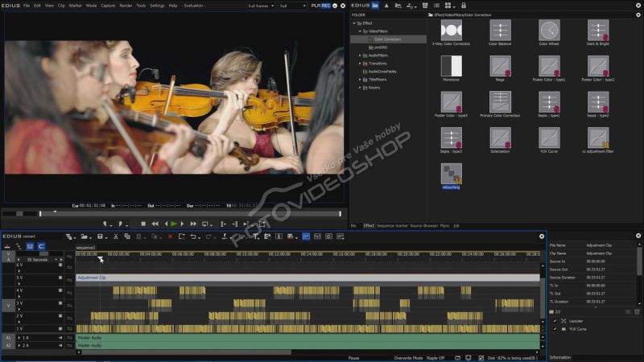Click the green play button
Viewport: 644px width, 362px height.
(174, 224)
